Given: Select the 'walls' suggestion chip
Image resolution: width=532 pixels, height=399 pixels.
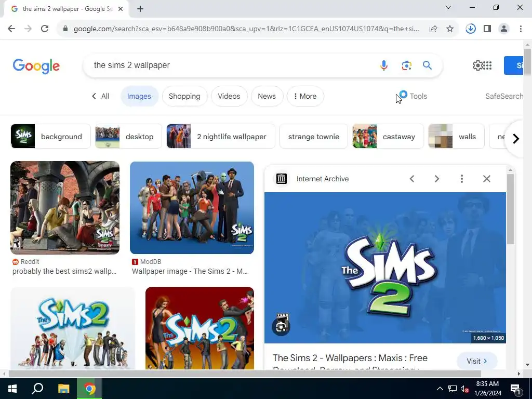Looking at the screenshot, I should [x=456, y=137].
